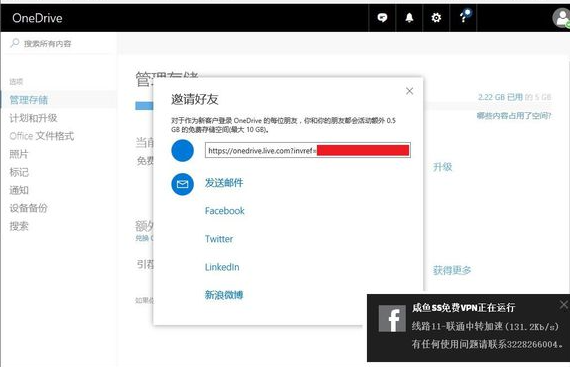The image size is (570, 367).
Task: Click the 获得更多 link
Action: (x=452, y=270)
